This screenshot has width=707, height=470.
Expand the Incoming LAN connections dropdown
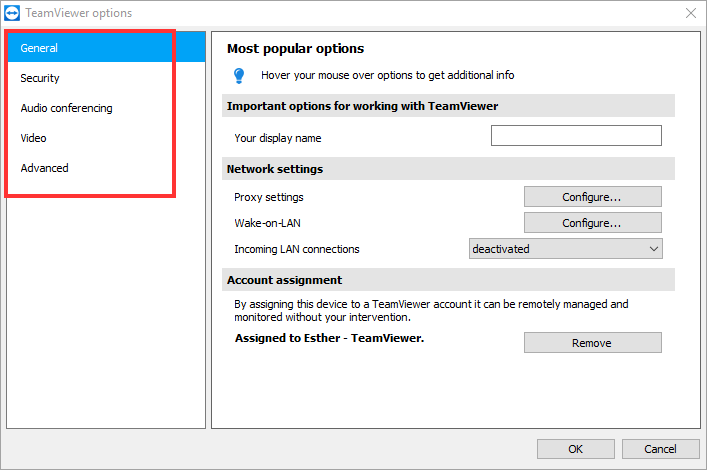coord(566,249)
